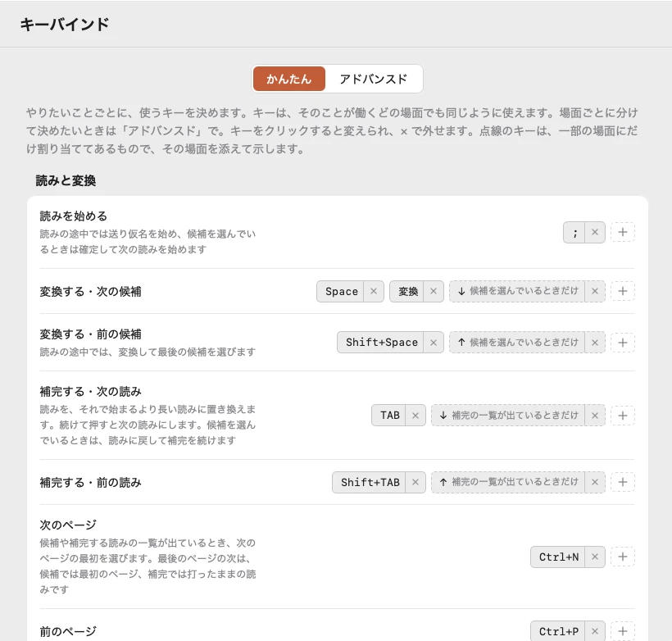Image resolution: width=672 pixels, height=641 pixels.
Task: Click the 次のページ row label
Action: [x=68, y=525]
